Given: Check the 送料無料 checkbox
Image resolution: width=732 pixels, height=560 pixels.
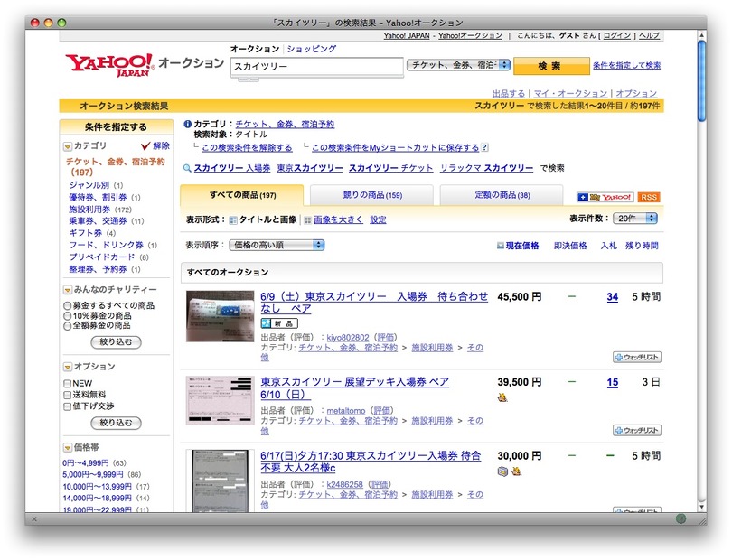Looking at the screenshot, I should coord(67,395).
